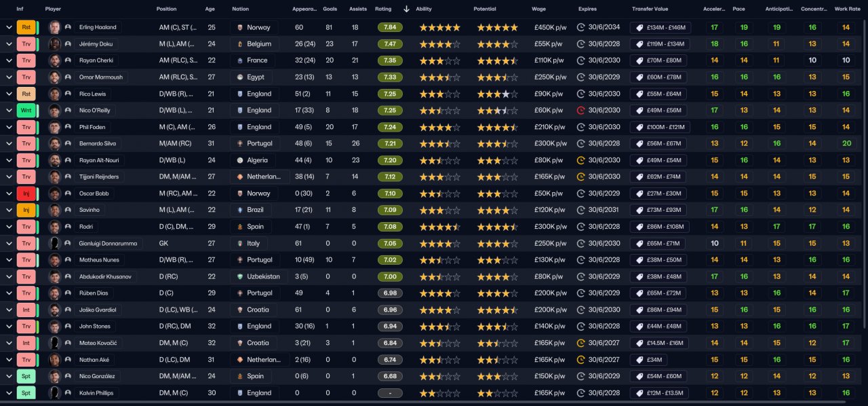Click the yellow contract clock icon for Rayan Aït-Nouri
Viewport: 868px width, 406px height.
(x=580, y=160)
